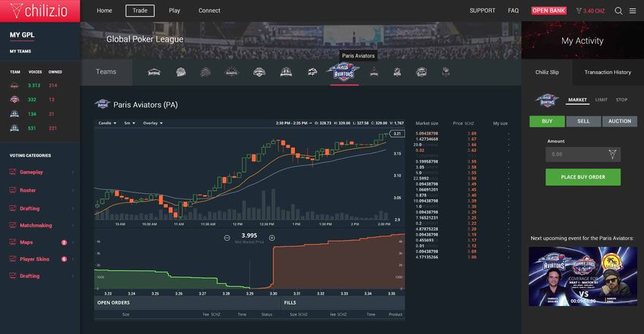Screen dimensions: 644x334
Task: Switch to the Transaction History tab
Action: pyautogui.click(x=608, y=72)
